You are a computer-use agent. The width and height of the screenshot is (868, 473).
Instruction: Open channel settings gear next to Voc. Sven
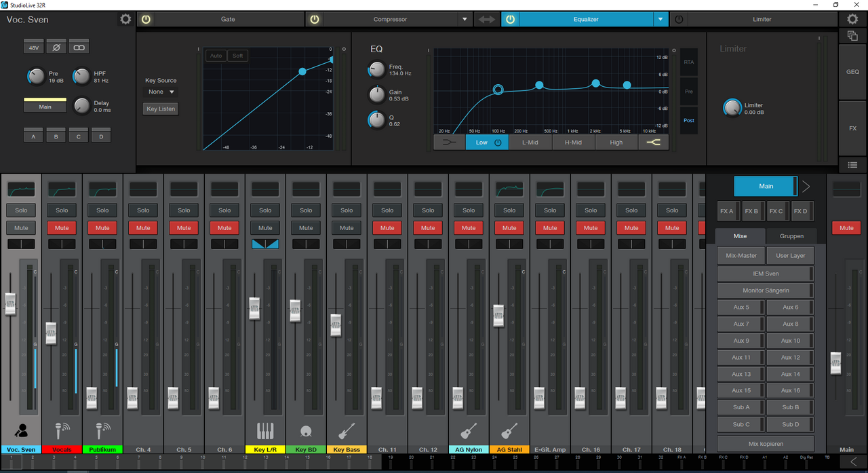[125, 19]
